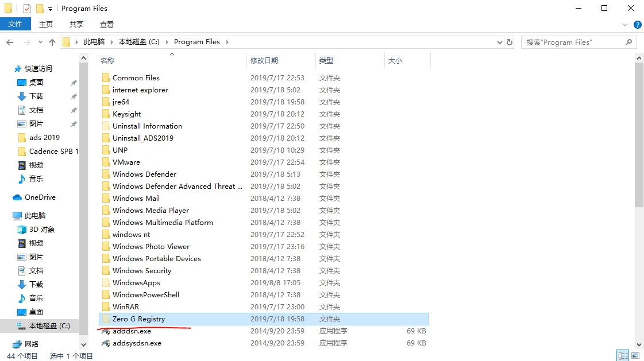644x361 pixels.
Task: Select the Uninstall_ADS2019 folder icon
Action: pyautogui.click(x=106, y=138)
